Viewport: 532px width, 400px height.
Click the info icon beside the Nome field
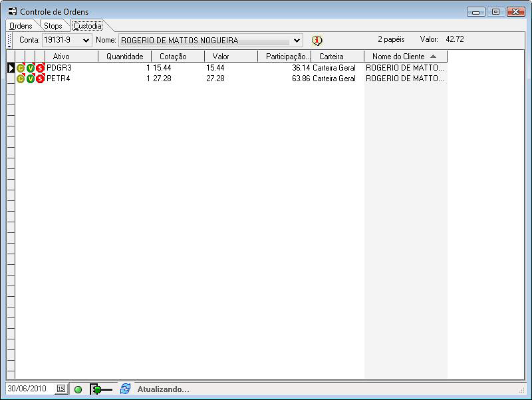click(x=317, y=40)
